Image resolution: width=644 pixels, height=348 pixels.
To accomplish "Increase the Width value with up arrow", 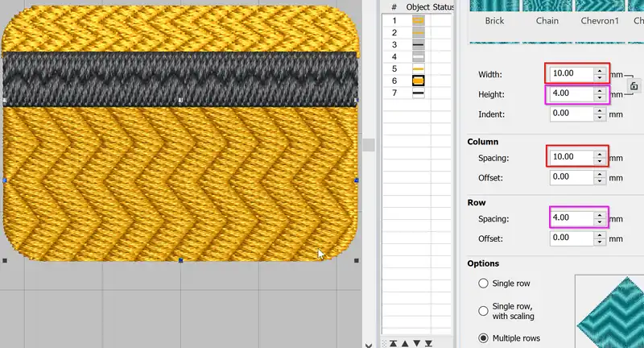I will [x=600, y=70].
